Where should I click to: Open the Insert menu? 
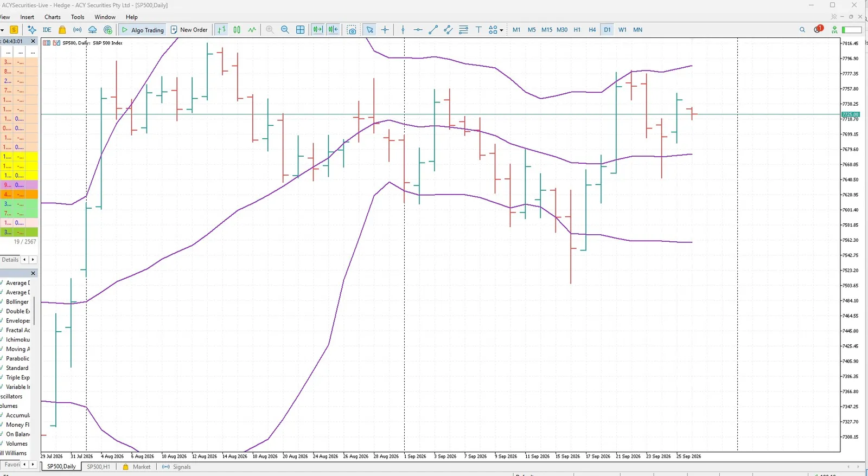27,17
